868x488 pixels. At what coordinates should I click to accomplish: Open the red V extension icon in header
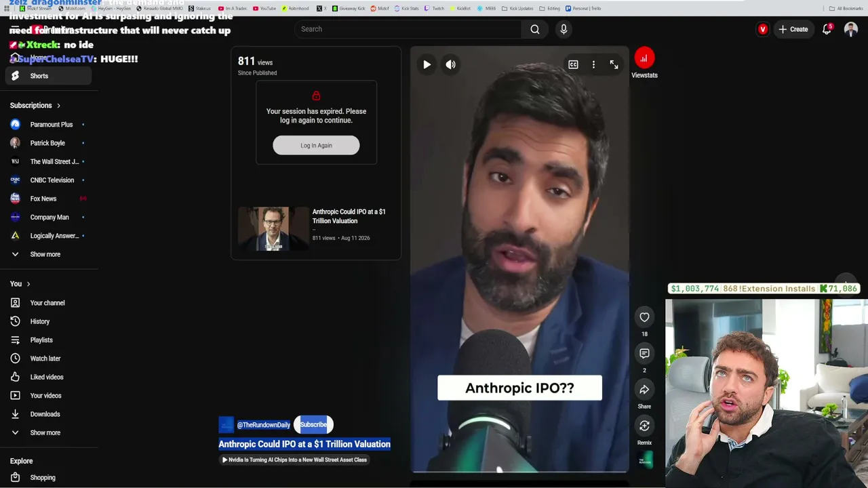click(x=763, y=29)
